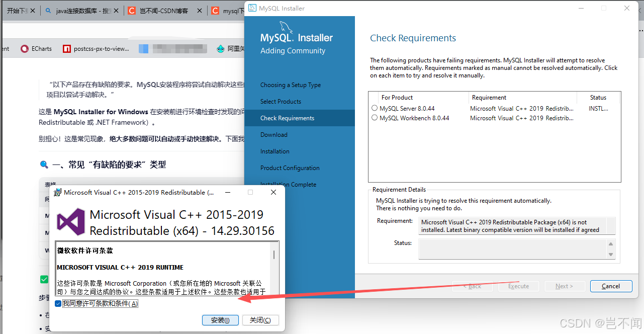Select the Check Requirements step
This screenshot has width=644, height=334.
300,118
